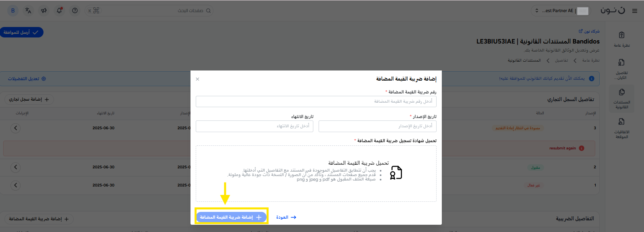Select المستندات القانونية in the sidebar

(x=621, y=98)
